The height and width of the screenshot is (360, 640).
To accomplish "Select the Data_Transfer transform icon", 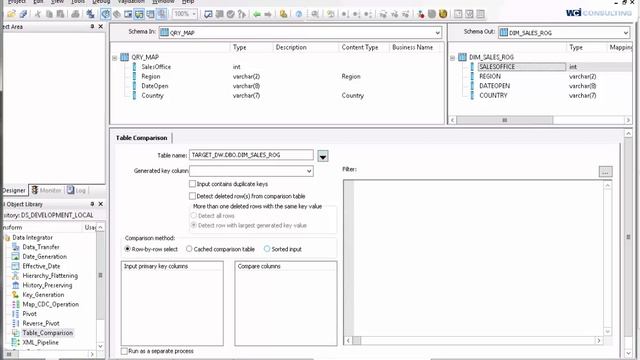I will click(16, 247).
